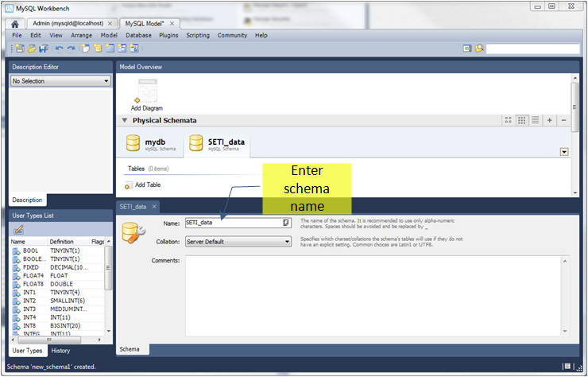Click the last blue window toolbar icon
Image resolution: width=588 pixels, height=377 pixels.
[x=134, y=48]
